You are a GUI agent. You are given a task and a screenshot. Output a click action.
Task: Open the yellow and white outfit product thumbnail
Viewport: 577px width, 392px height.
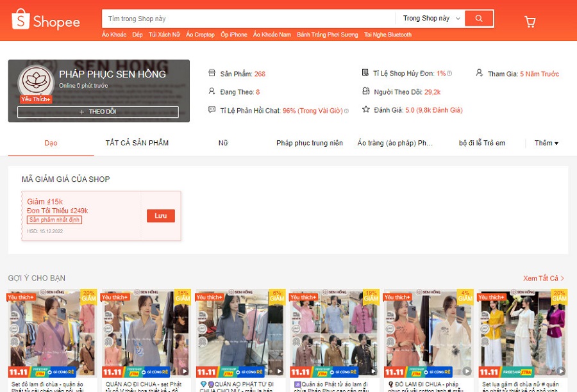[x=522, y=333]
